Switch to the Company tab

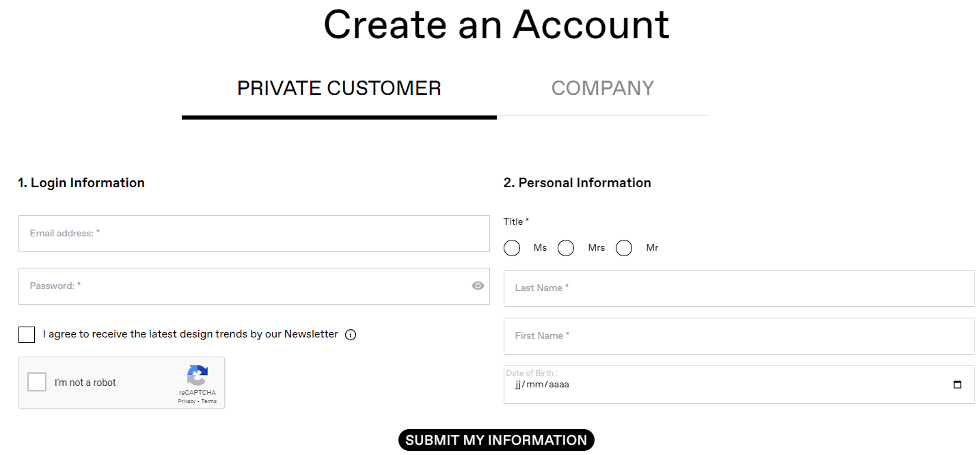point(603,88)
